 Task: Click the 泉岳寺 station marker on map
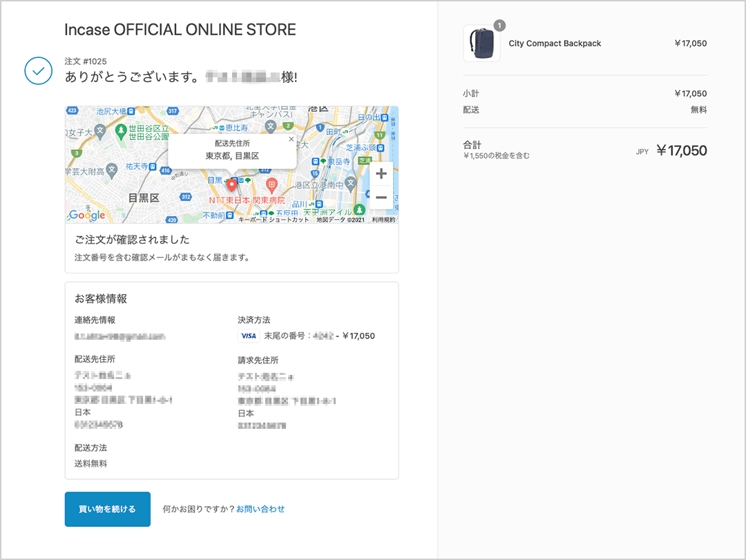coord(317,161)
